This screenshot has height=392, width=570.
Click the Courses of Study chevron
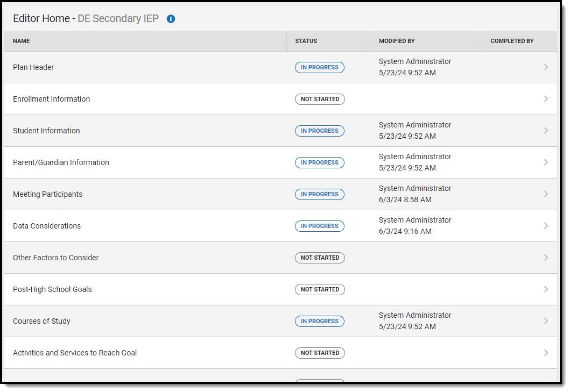(546, 321)
